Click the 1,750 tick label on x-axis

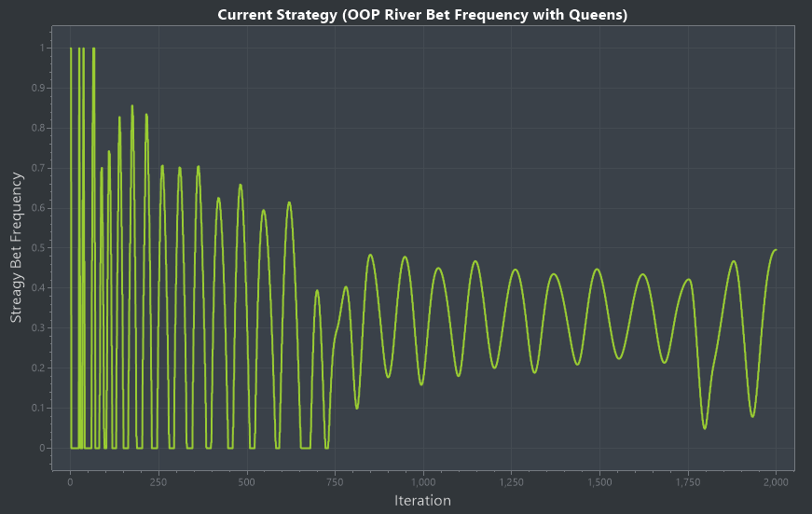coord(688,482)
